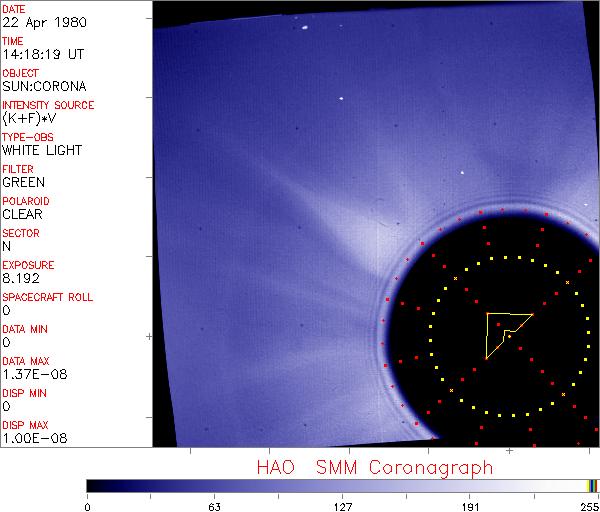Viewport: 600px width, 512px height.
Task: Click the yellow pointer shape inside the occulting disk
Action: 503,328
